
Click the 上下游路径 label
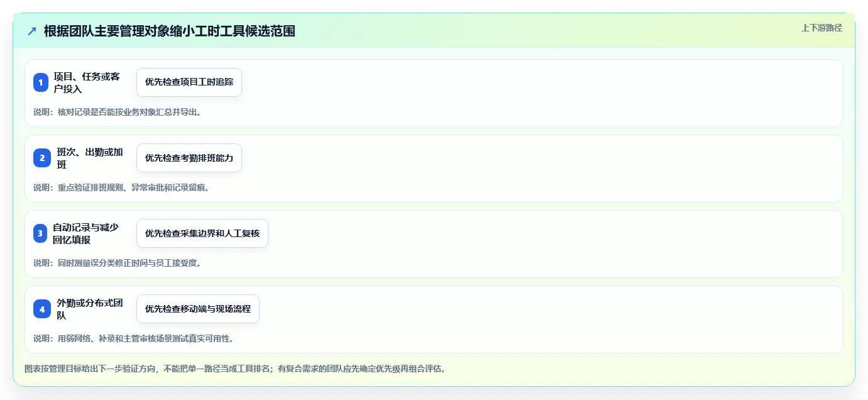pos(821,28)
